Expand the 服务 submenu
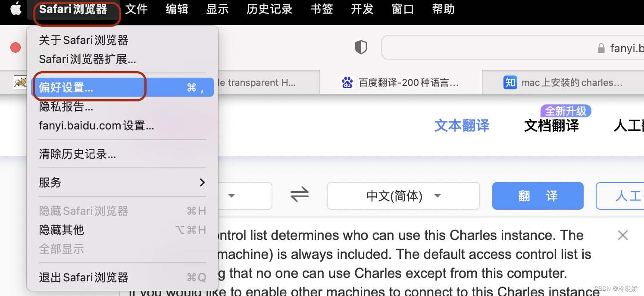This screenshot has width=644, height=296. point(122,183)
